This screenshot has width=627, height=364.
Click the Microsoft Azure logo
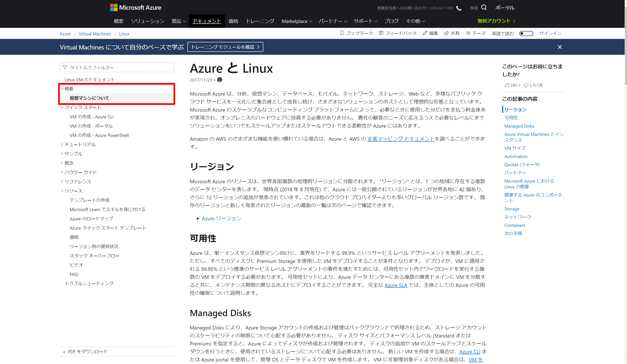click(x=136, y=7)
